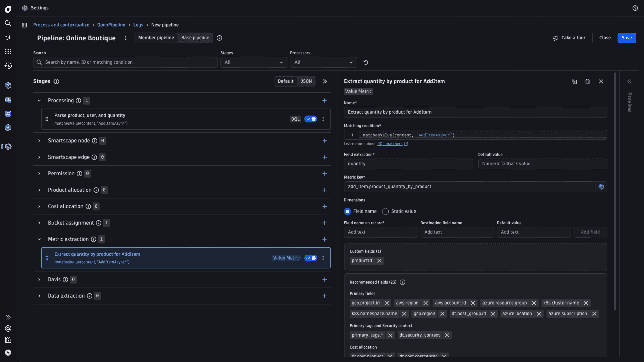Expand the Preview panel chevrons
Screen dimensions: 644x362
click(x=629, y=81)
